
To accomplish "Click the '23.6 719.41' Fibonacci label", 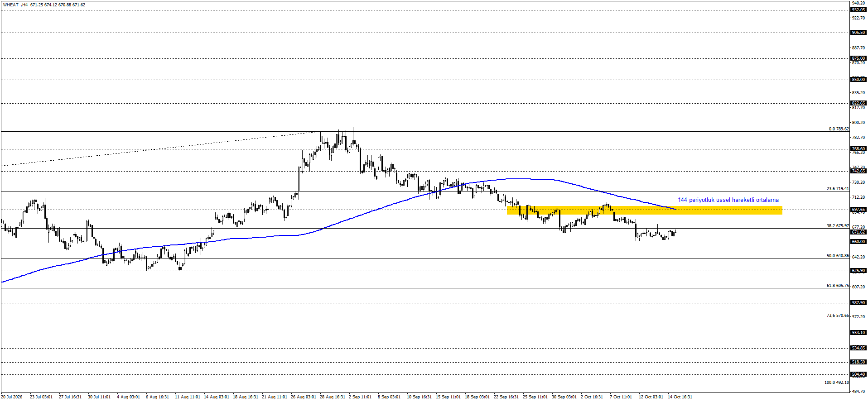I will tap(838, 189).
